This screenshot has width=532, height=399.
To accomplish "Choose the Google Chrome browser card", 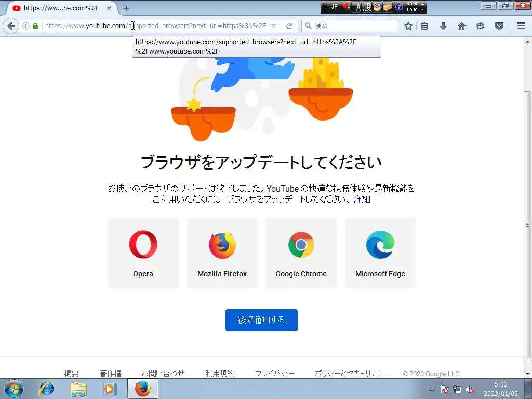I will click(301, 253).
